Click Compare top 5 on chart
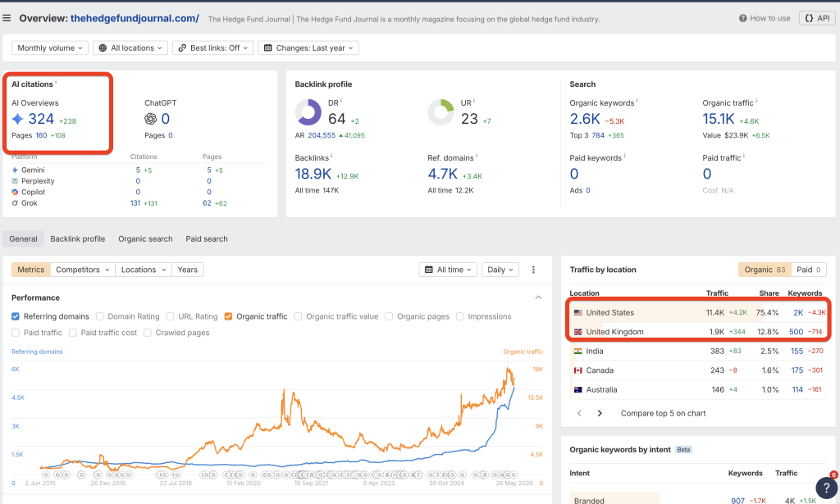The height and width of the screenshot is (504, 840). point(663,413)
